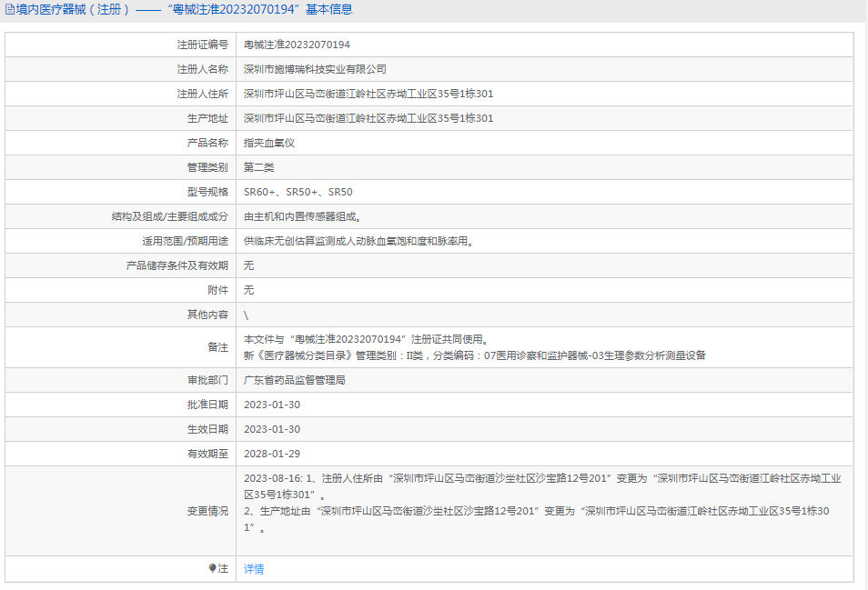
Task: Click the 生产地址 row label
Action: tap(207, 118)
